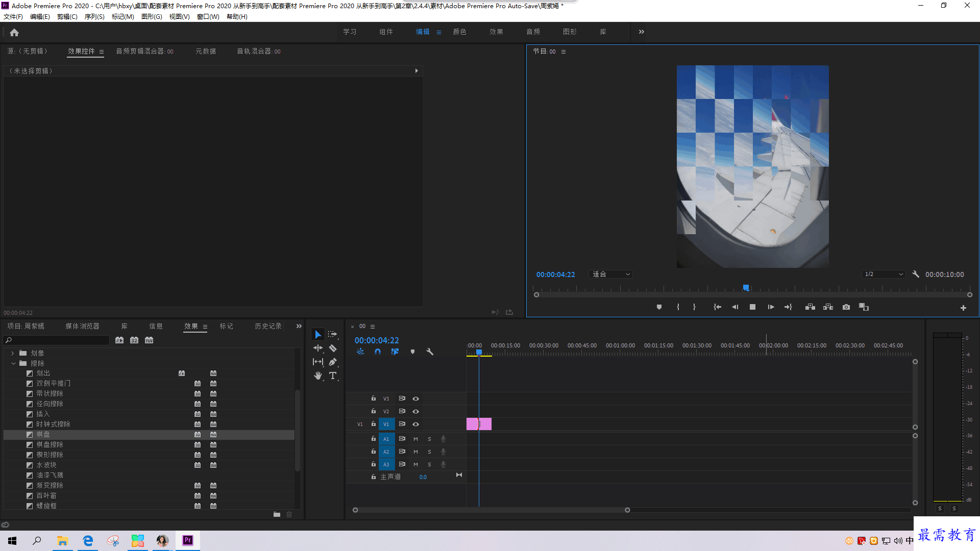Click the Lift button
The image size is (980, 551).
pyautogui.click(x=810, y=307)
